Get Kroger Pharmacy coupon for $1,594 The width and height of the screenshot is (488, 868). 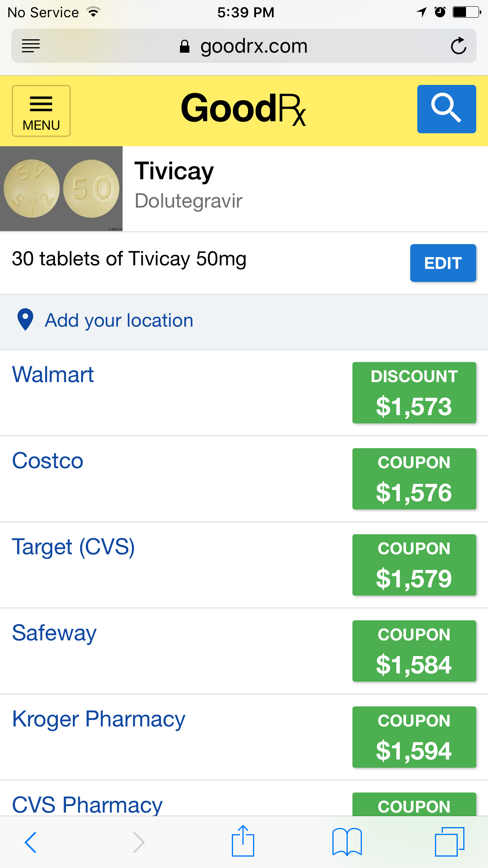coord(414,737)
